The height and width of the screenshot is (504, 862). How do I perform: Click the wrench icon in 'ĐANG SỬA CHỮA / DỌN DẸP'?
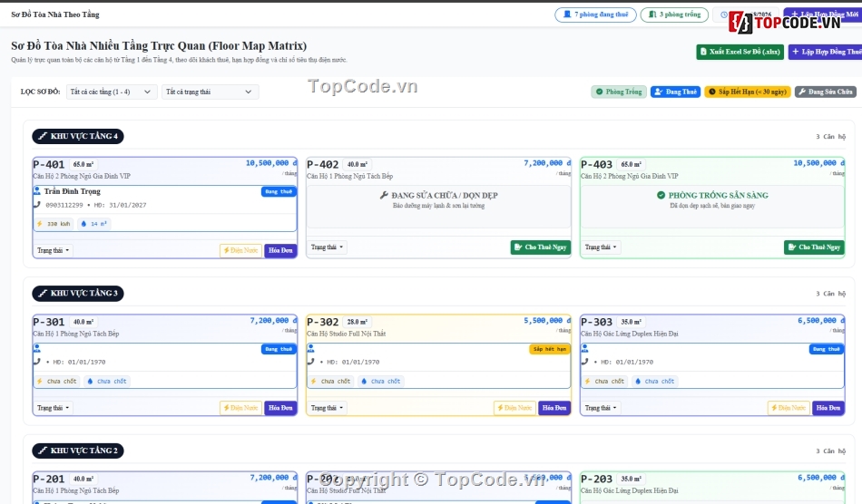pyautogui.click(x=385, y=195)
